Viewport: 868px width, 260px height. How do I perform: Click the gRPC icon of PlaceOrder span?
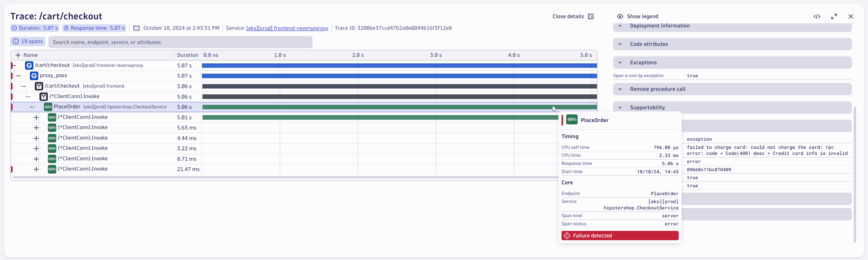(48, 107)
